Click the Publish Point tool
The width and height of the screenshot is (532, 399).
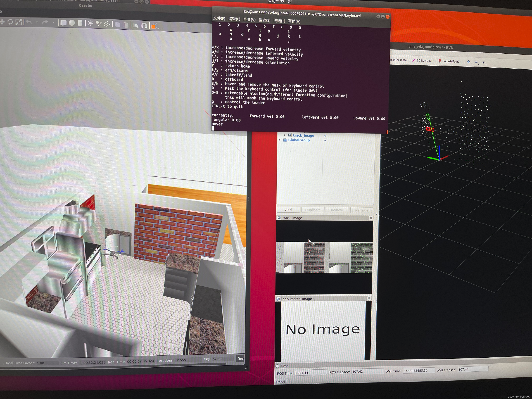[x=448, y=61]
